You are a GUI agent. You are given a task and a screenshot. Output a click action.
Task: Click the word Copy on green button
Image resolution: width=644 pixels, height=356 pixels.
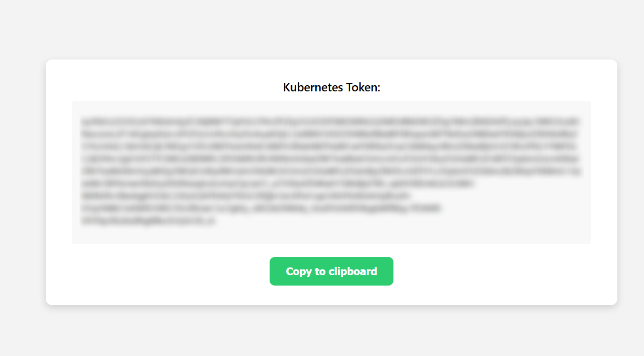pos(299,271)
